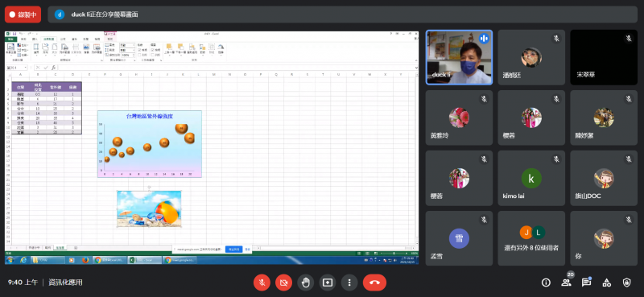Click Firefox icon on the Windows taskbar
Screen dimensions: 644x297
click(x=85, y=260)
